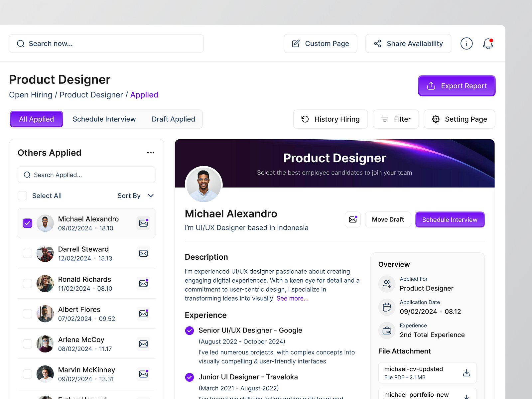532x399 pixels.
Task: Click mail icon next to Move Draft
Action: coord(353,219)
